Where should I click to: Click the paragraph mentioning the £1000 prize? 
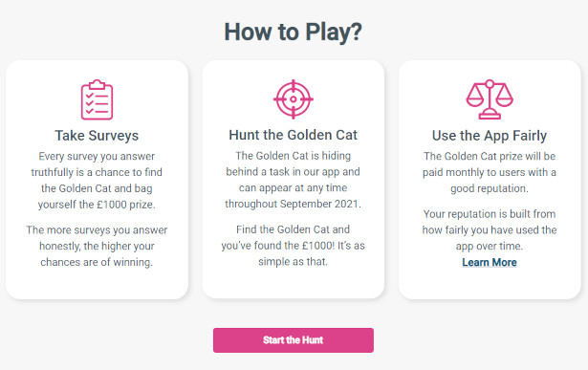pos(97,181)
